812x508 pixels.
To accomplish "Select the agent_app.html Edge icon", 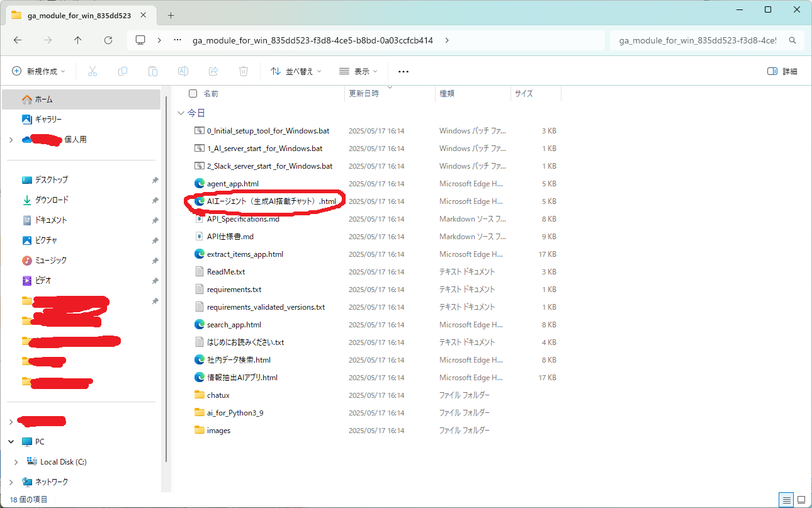I will click(200, 184).
